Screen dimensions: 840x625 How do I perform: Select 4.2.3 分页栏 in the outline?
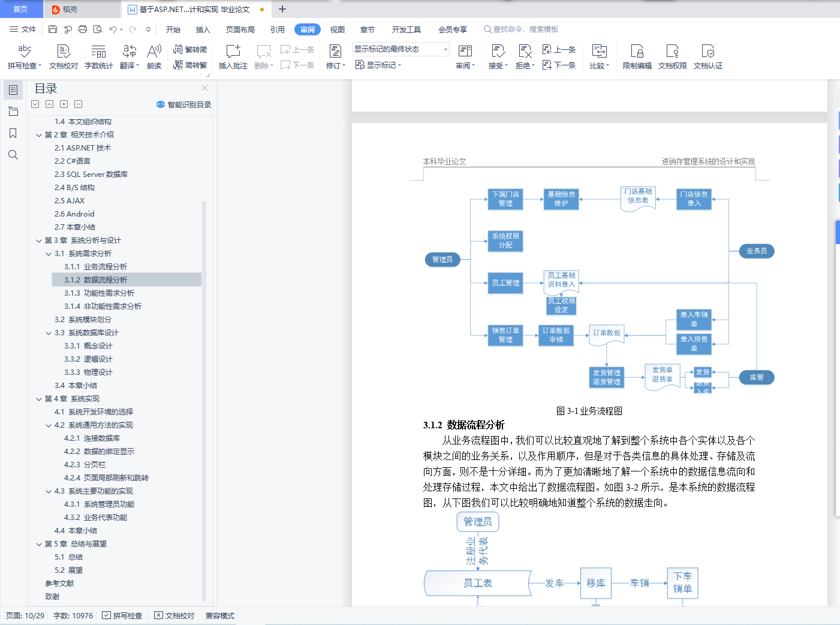coord(85,465)
